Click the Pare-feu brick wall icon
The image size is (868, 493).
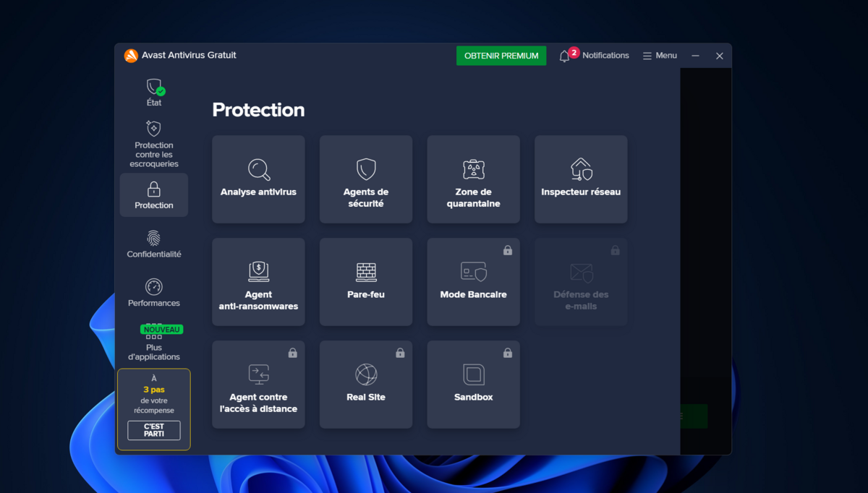[x=366, y=272]
